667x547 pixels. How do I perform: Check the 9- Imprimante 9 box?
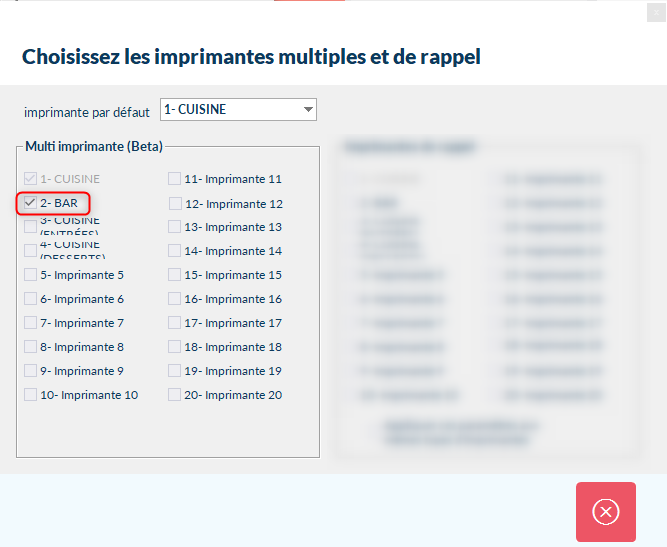30,371
